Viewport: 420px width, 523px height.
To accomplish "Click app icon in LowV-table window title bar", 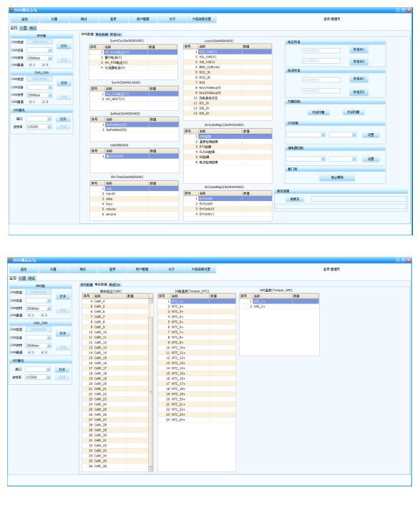I will [x=11, y=10].
